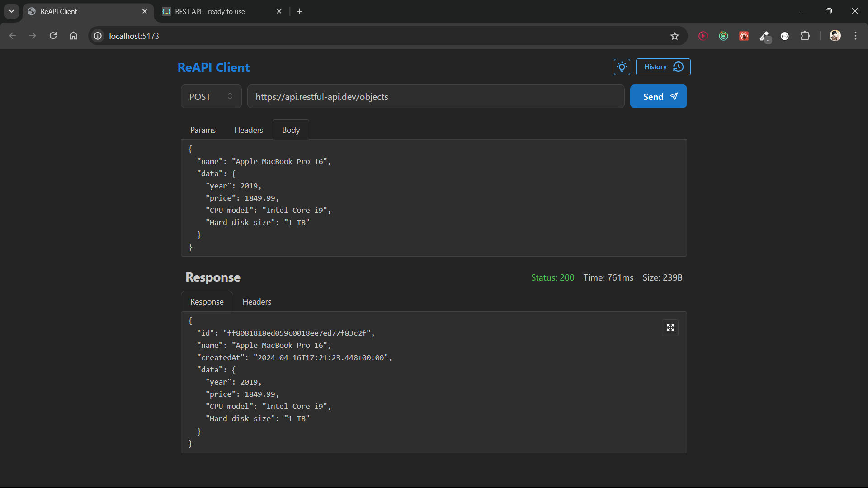Send the POST request
Screen dimensions: 868x488
658,96
